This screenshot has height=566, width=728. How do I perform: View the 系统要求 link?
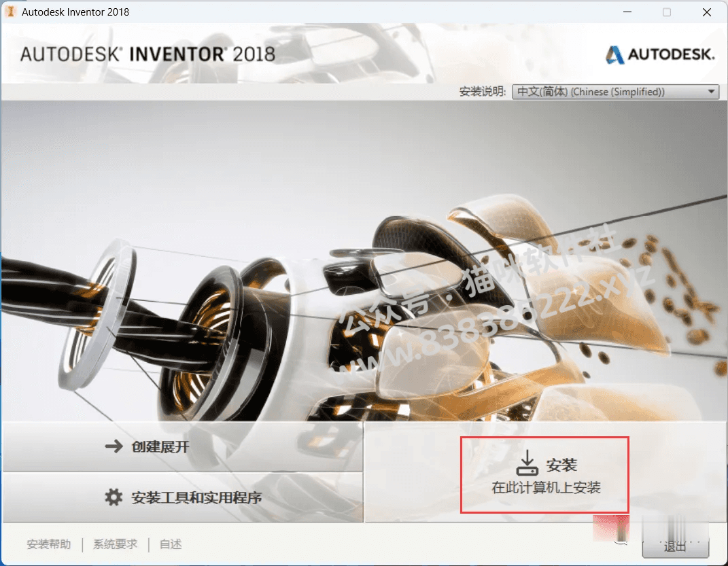coord(115,544)
